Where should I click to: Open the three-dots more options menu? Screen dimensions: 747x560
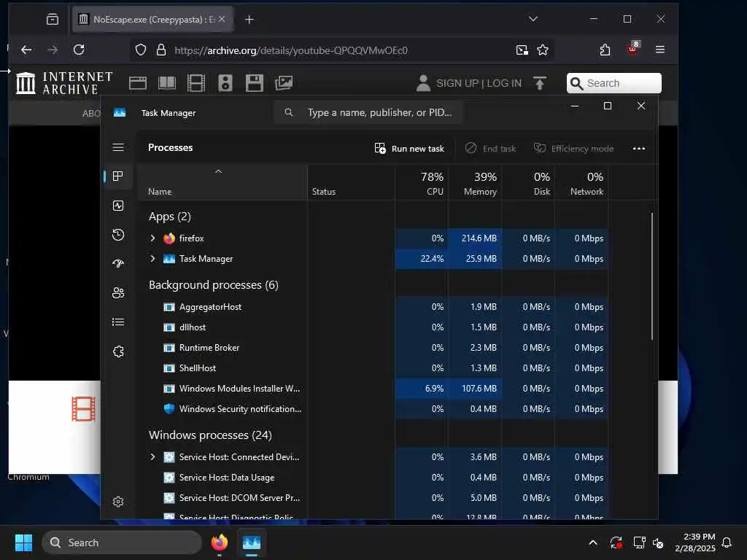point(639,149)
